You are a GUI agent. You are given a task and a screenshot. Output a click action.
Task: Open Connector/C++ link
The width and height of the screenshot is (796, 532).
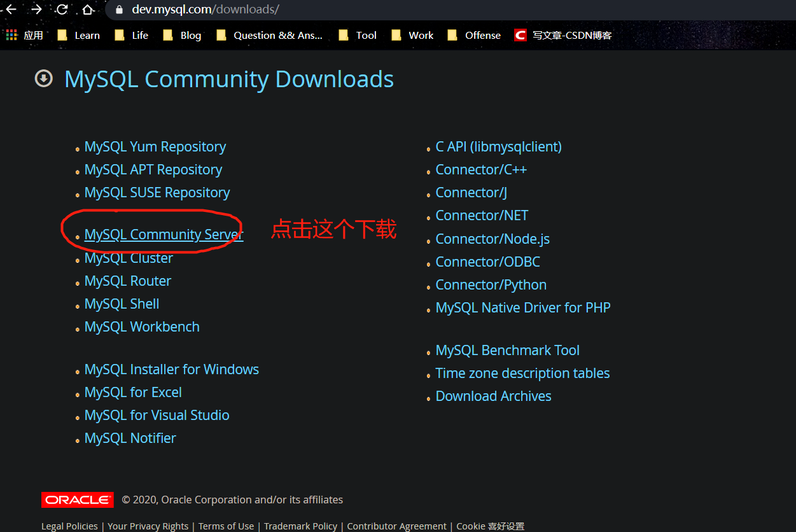481,169
